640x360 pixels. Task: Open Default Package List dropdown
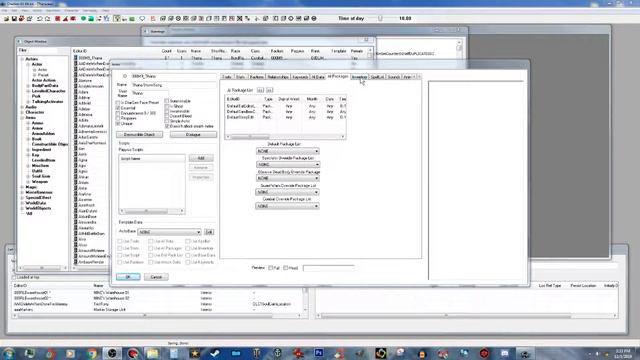(x=288, y=151)
